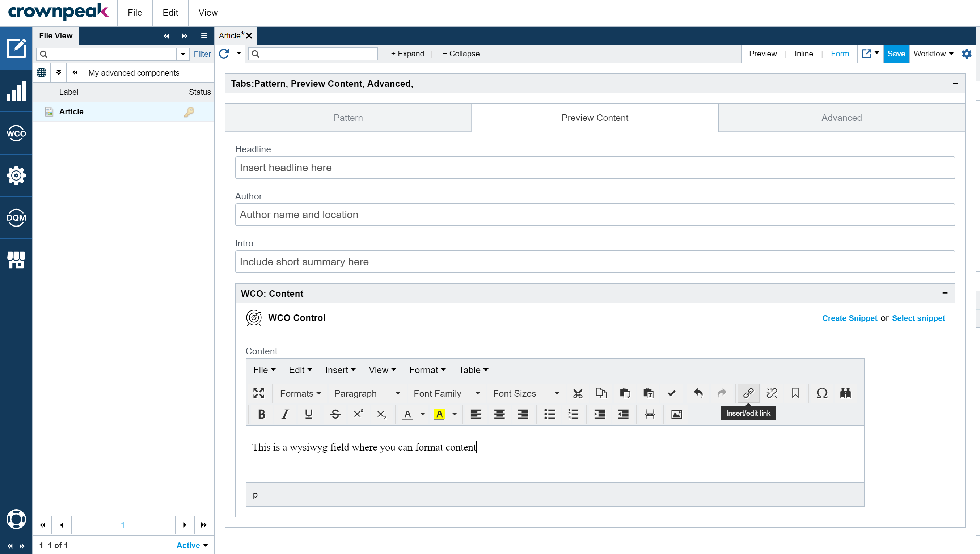
Task: Click the Undo arrow icon
Action: pos(698,393)
